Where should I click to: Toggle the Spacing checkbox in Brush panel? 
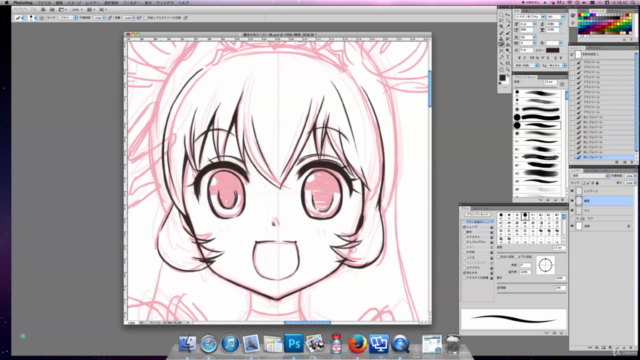(x=498, y=288)
